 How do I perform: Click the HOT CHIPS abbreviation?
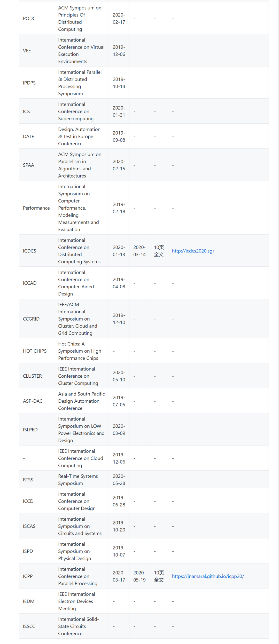pos(35,351)
